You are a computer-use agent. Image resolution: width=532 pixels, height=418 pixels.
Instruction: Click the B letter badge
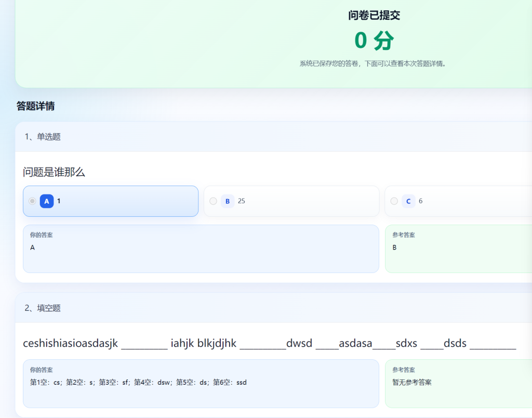coord(228,201)
